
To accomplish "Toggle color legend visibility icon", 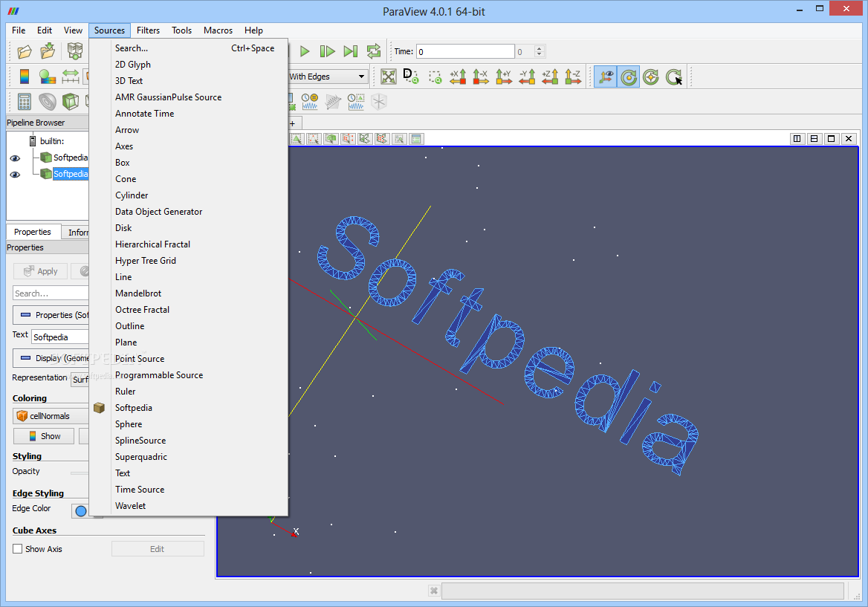I will pyautogui.click(x=25, y=77).
